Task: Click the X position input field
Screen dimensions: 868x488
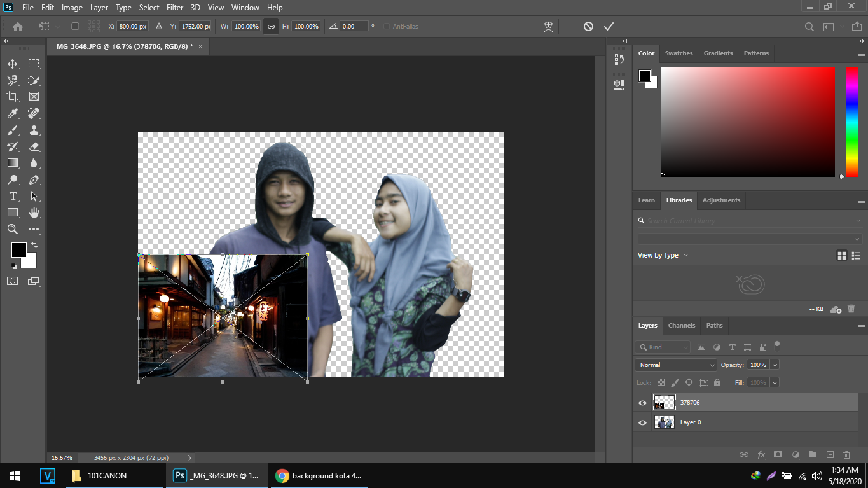Action: (132, 26)
